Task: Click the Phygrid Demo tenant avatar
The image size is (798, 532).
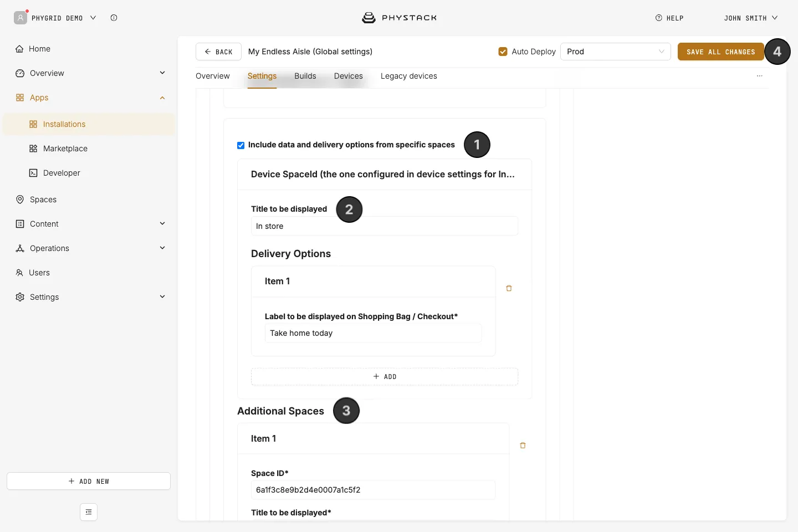Action: tap(21, 18)
